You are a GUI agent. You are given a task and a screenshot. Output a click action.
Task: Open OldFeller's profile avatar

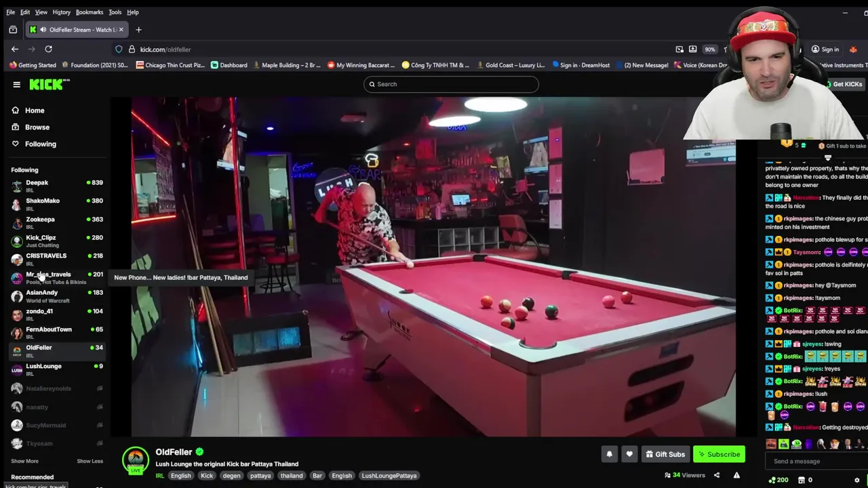click(x=136, y=460)
